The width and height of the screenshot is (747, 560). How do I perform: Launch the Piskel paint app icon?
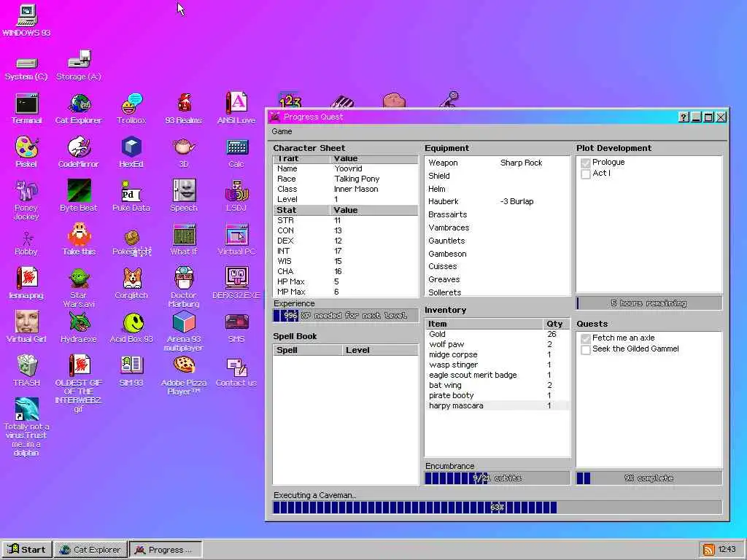(x=27, y=152)
